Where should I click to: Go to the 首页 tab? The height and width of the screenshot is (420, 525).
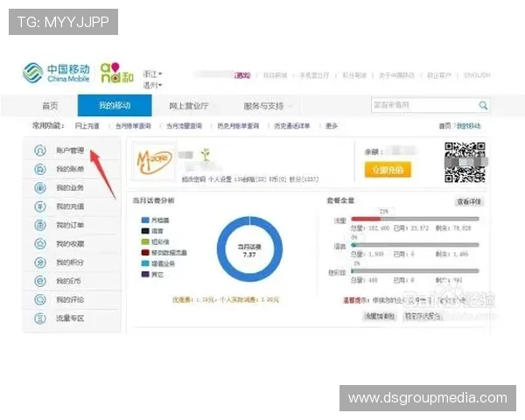(50, 106)
